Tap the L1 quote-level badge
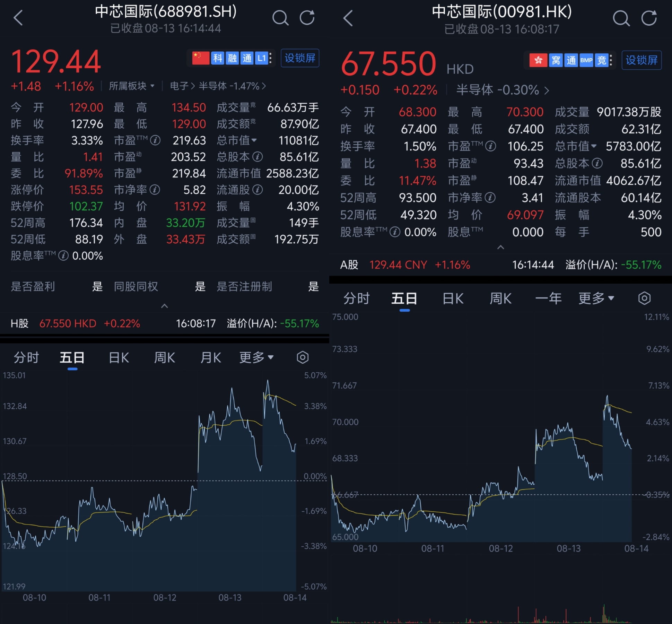Screen dimensions: 672x624 pos(261,58)
